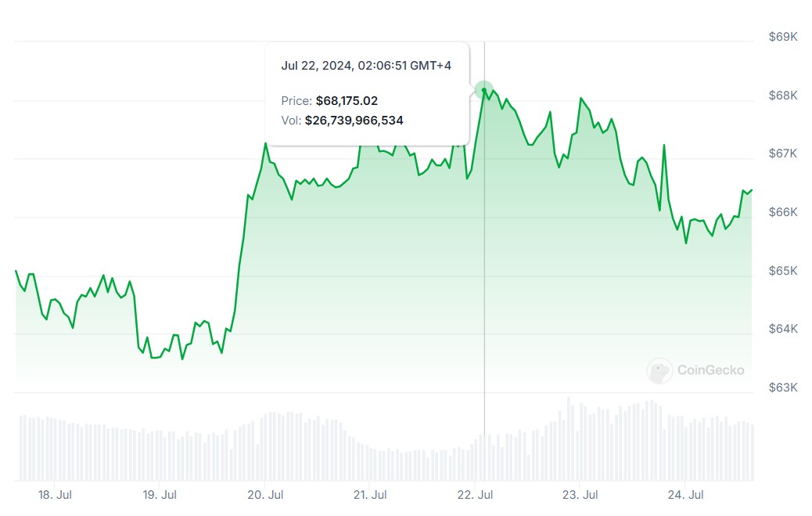The width and height of the screenshot is (812, 516).
Task: Click the $66K price axis label
Action: point(783,212)
